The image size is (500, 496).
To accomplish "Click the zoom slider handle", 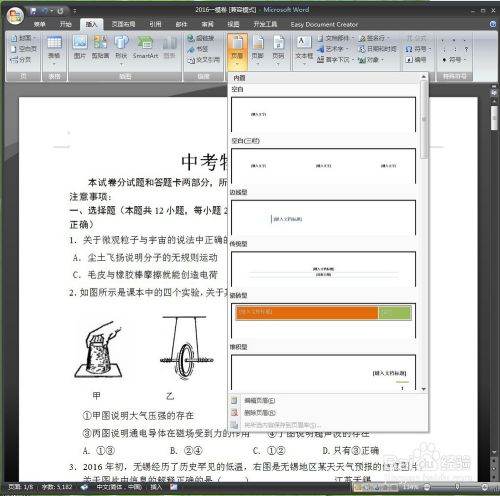I will click(457, 487).
